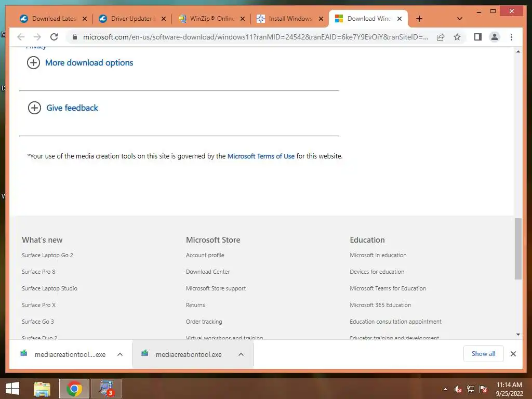Open the Returns link
This screenshot has width=532, height=399.
click(x=195, y=305)
